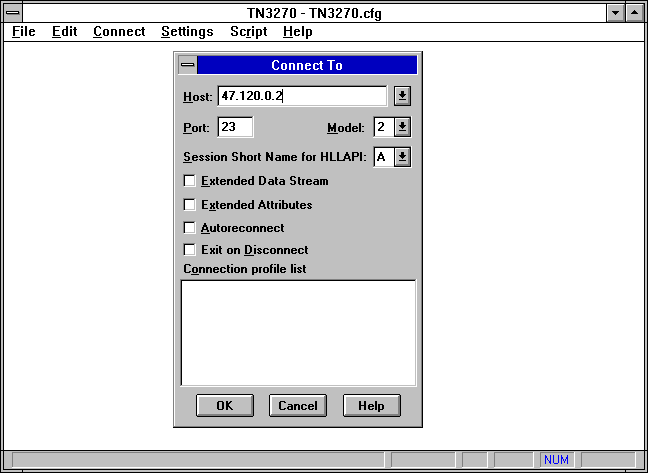Screen dimensions: 648x473
Task: Open the Script menu
Action: click(x=248, y=31)
